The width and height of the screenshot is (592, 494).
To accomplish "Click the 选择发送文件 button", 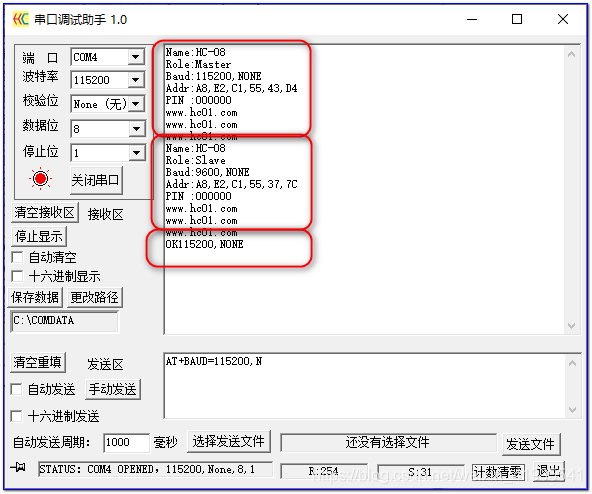I will [229, 441].
